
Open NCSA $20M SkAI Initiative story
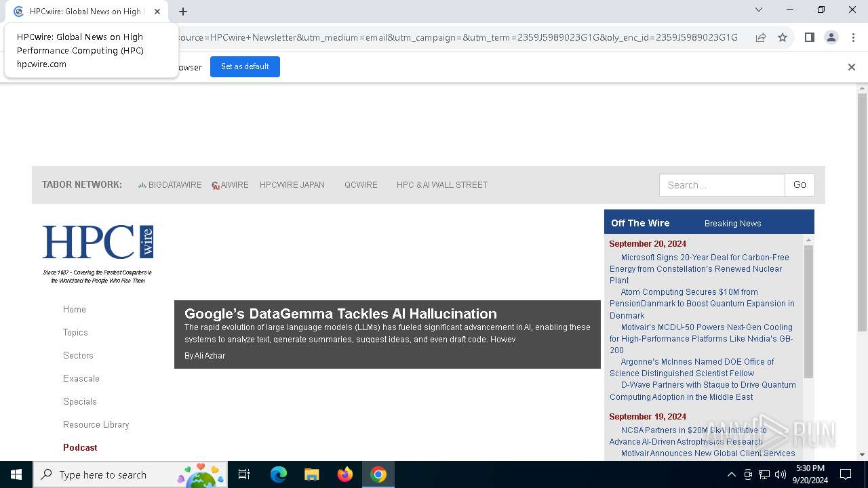(x=688, y=436)
